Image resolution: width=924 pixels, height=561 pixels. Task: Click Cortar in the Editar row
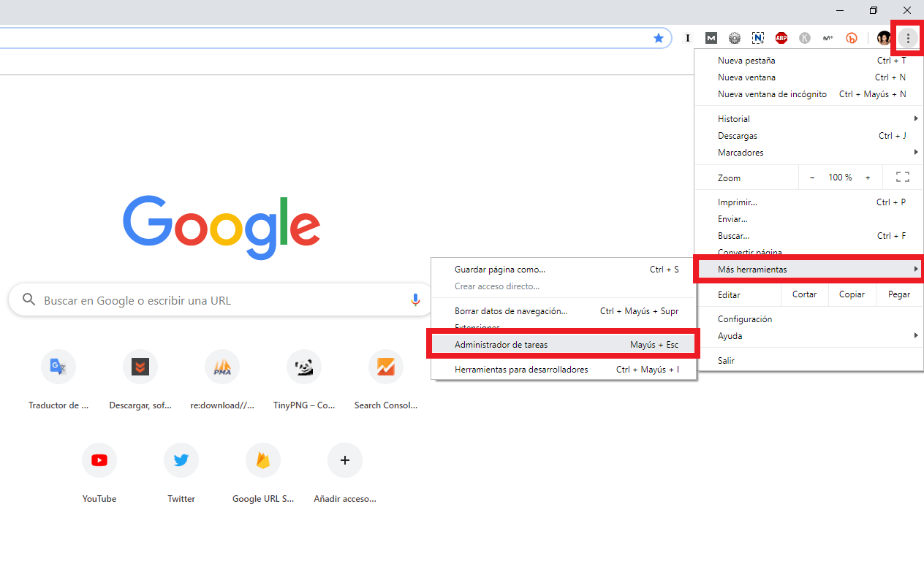(x=804, y=294)
